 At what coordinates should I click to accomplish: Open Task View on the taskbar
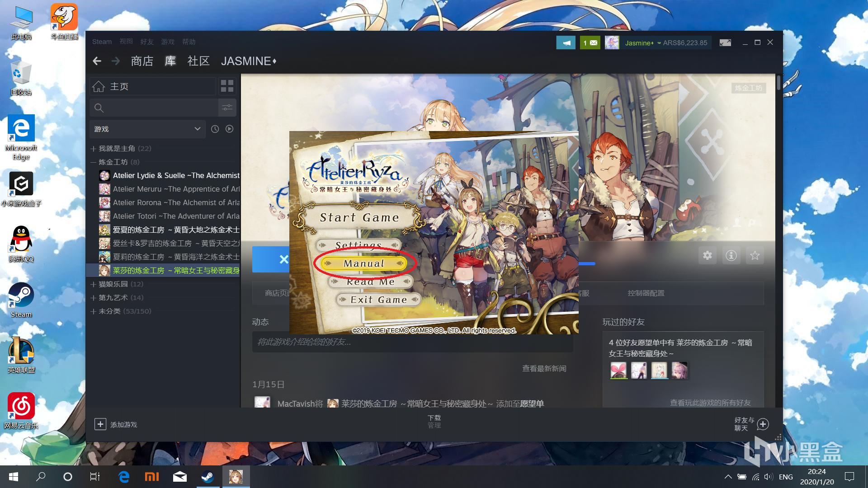(95, 477)
